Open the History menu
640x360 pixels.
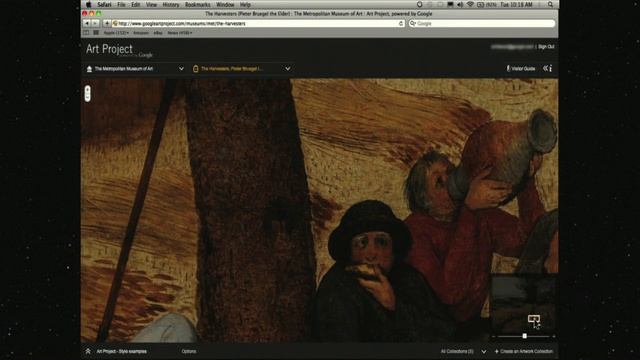point(171,4)
